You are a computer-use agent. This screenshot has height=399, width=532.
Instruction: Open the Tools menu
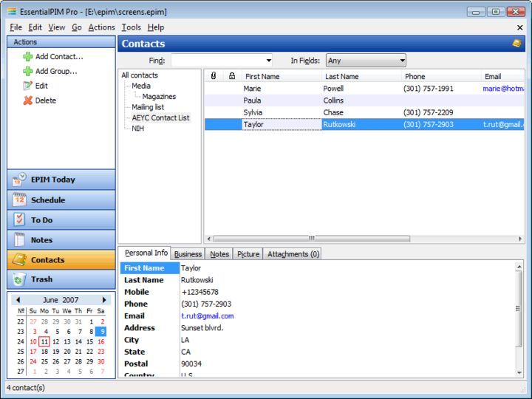pos(132,27)
